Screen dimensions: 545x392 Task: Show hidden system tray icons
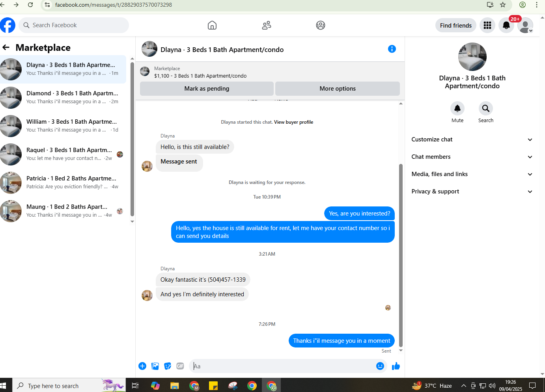[464, 385]
